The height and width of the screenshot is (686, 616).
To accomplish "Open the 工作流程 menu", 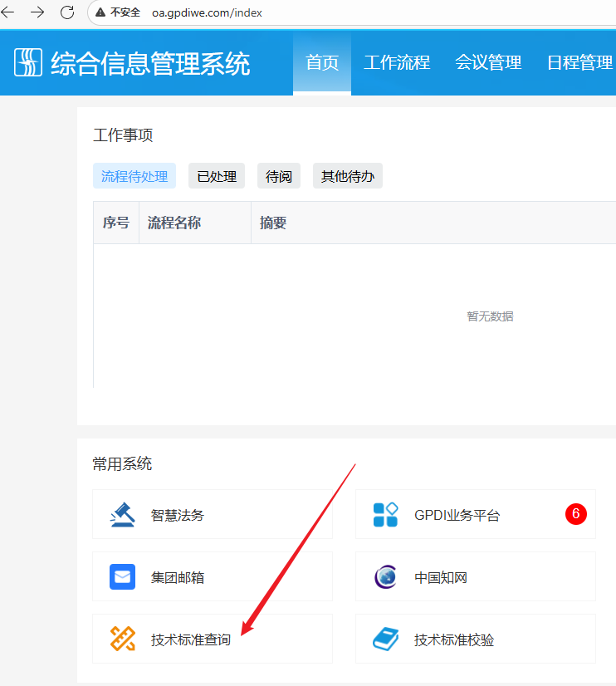I will 397,63.
